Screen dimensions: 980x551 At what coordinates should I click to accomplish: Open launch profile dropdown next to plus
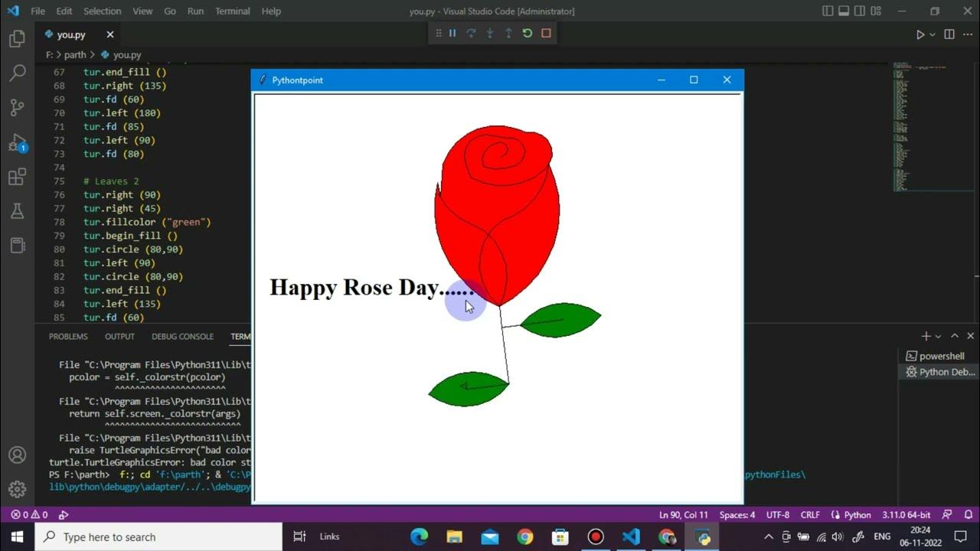(938, 337)
